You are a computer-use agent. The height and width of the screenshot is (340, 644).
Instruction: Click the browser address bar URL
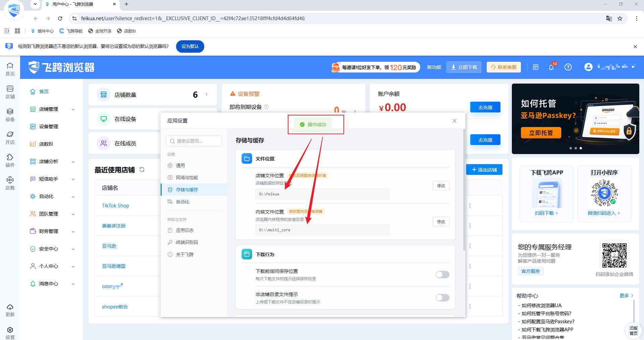[193, 18]
